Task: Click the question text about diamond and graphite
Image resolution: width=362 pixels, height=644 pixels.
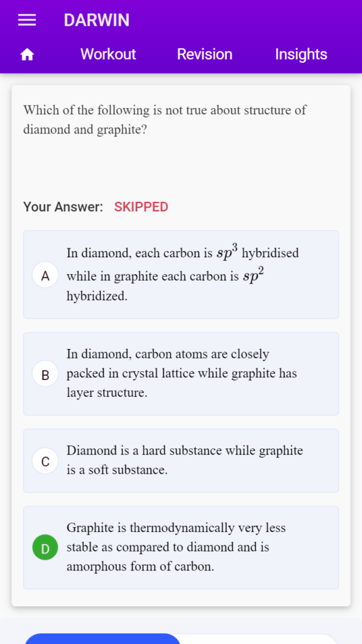Action: pyautogui.click(x=165, y=120)
